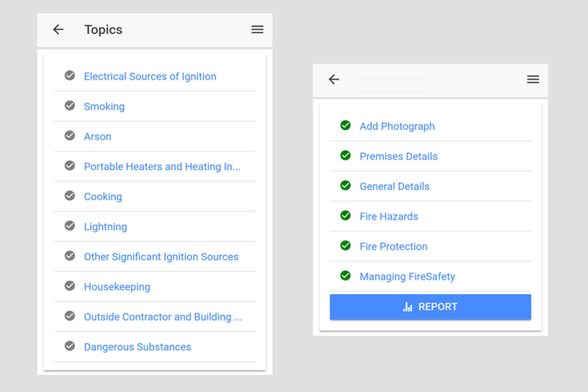Click the gray checkmark beside Smoking
Viewport: 588px width, 392px height.
click(69, 105)
